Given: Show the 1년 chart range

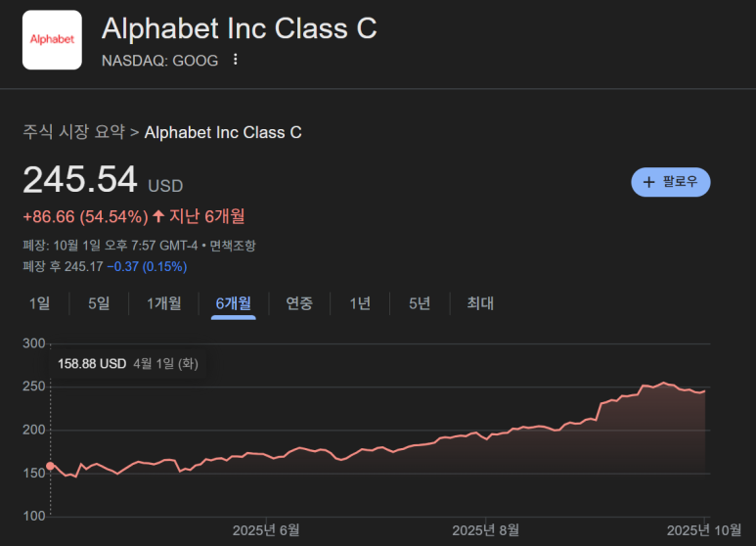Looking at the screenshot, I should pyautogui.click(x=360, y=303).
